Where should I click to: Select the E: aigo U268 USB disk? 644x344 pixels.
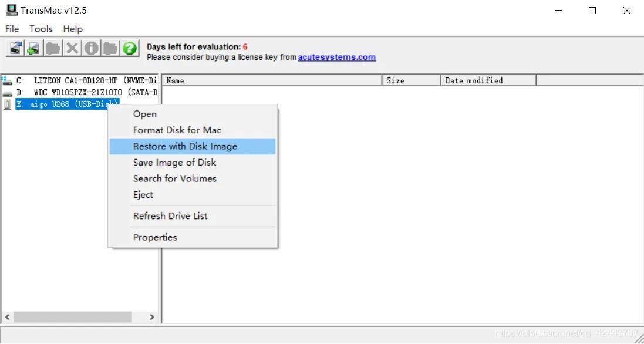[68, 104]
